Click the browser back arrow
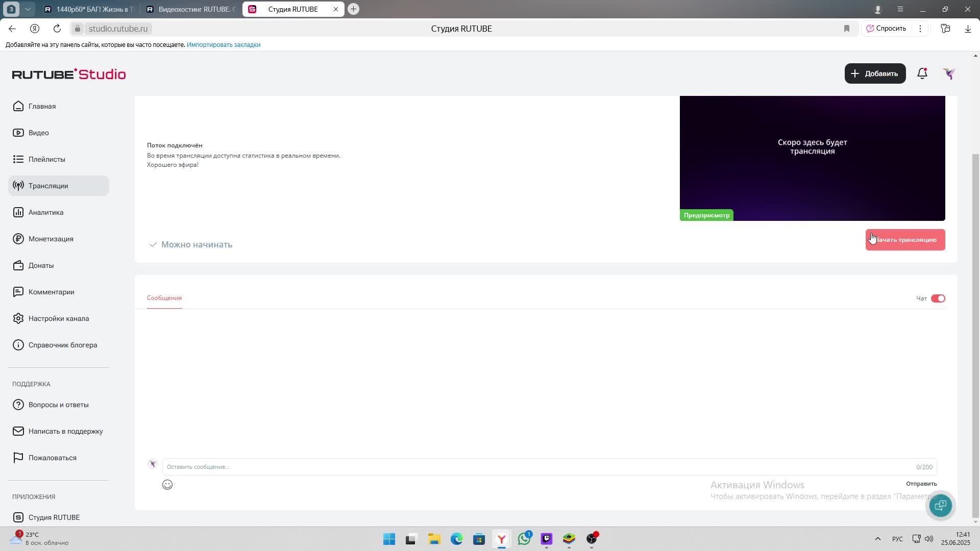This screenshot has height=551, width=980. (x=12, y=29)
